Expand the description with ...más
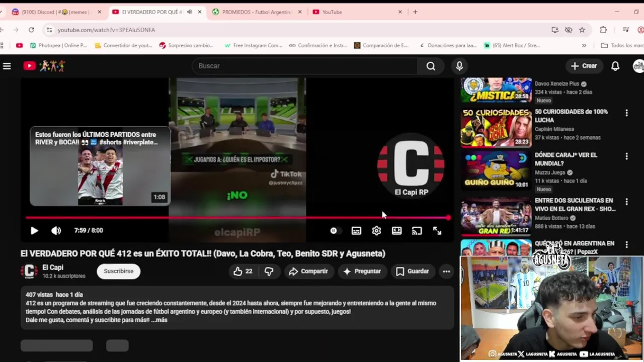644x362 pixels. coord(159,320)
